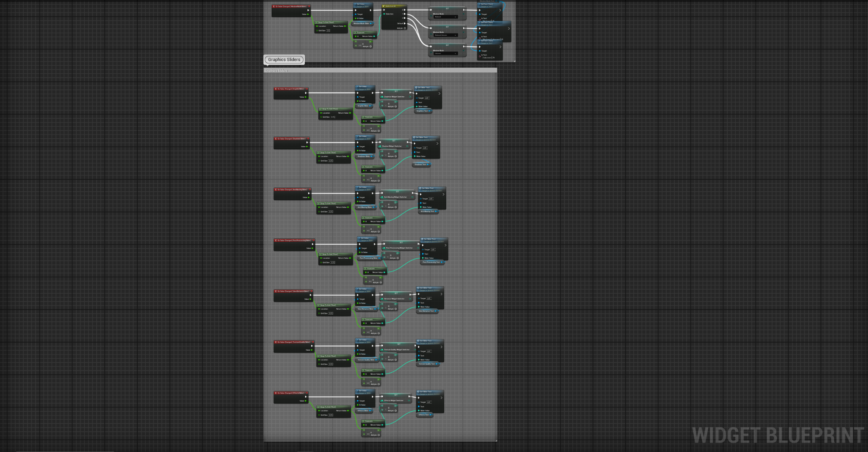The height and width of the screenshot is (452, 868).
Task: Open the Fullscreen Window Mode dropdown
Action: [x=445, y=53]
